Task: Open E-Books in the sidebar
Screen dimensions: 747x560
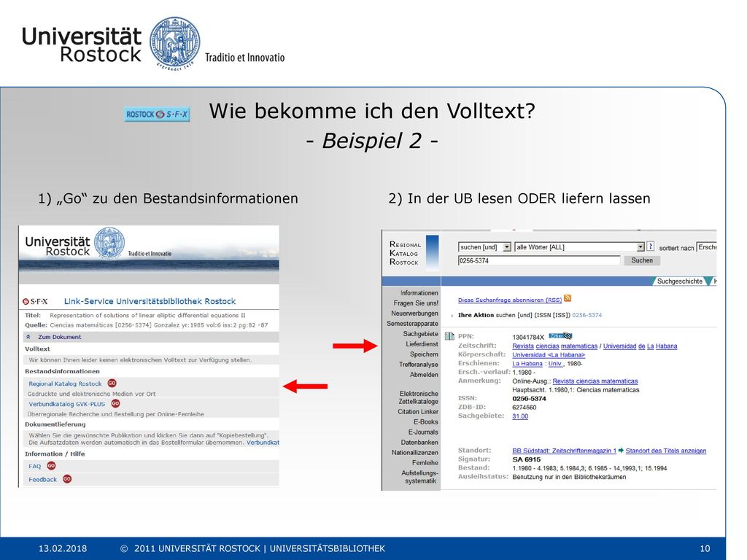Action: coord(426,422)
